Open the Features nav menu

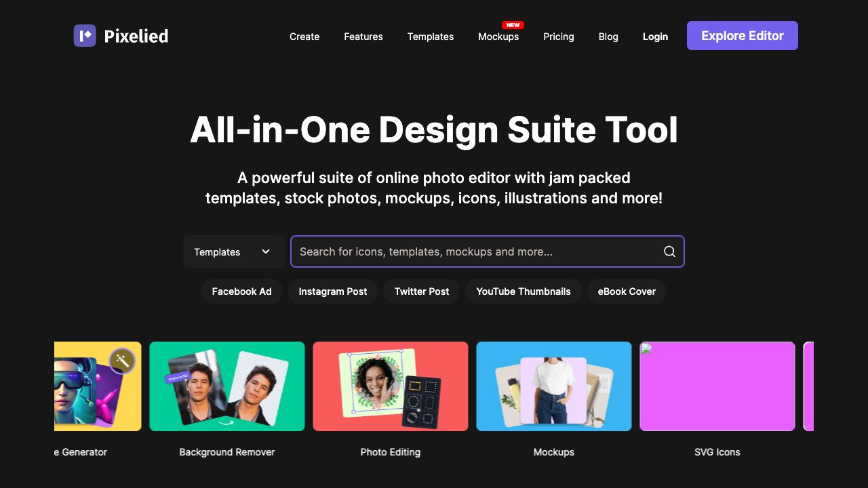click(x=363, y=37)
